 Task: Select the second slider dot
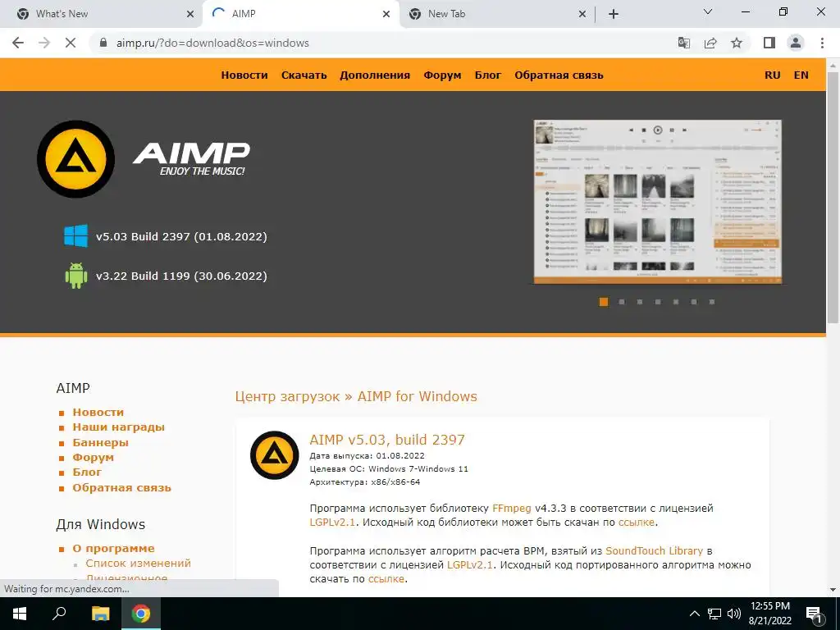click(622, 302)
